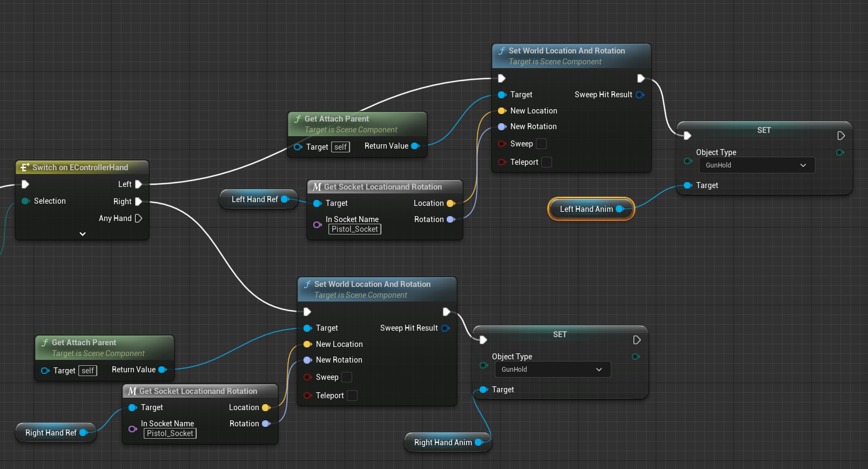Enable the Teleport checkbox on upper node
The width and height of the screenshot is (868, 469).
[547, 162]
